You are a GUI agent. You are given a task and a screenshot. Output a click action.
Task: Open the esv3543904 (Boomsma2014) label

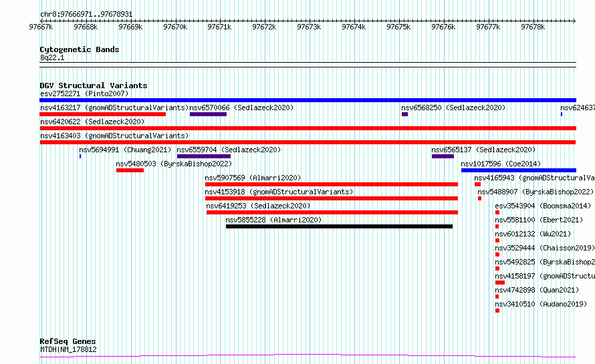point(544,206)
